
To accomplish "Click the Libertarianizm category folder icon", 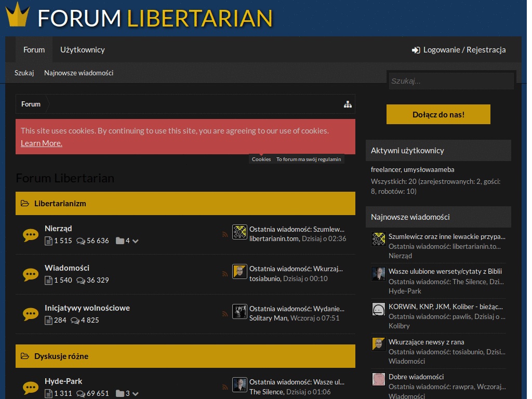I will 25,203.
